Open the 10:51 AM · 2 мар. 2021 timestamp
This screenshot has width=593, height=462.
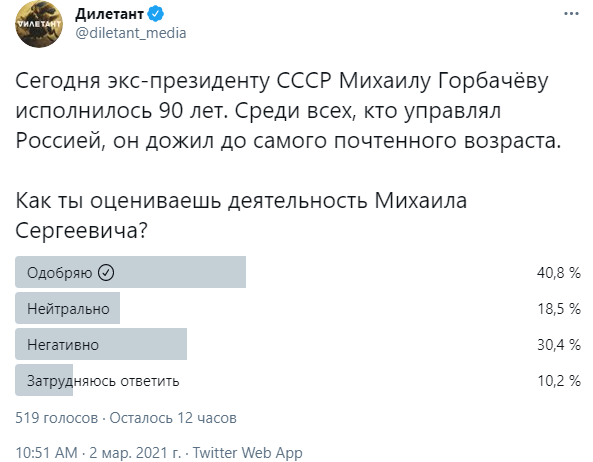pos(98,452)
